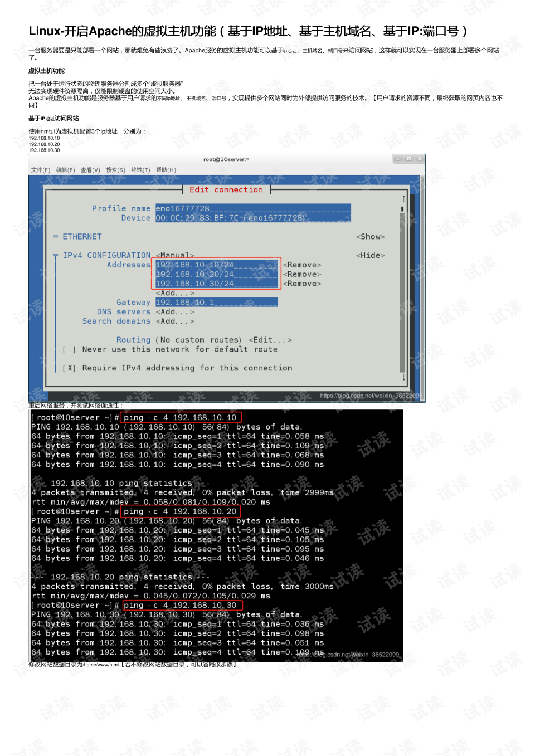The width and height of the screenshot is (535, 756).
Task: Click the root@10server:~ window title
Action: click(x=226, y=159)
